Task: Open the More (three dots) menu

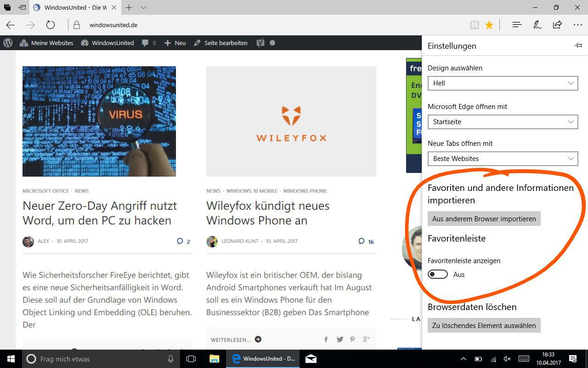Action: point(578,25)
